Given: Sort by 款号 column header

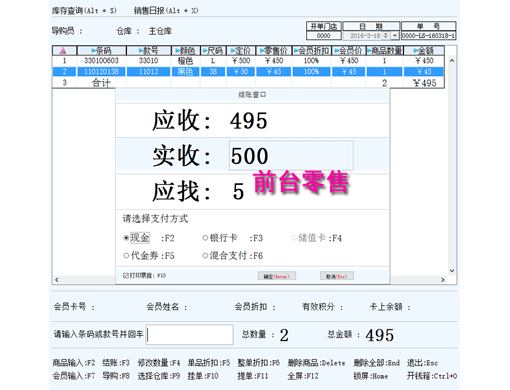Looking at the screenshot, I should [149, 51].
